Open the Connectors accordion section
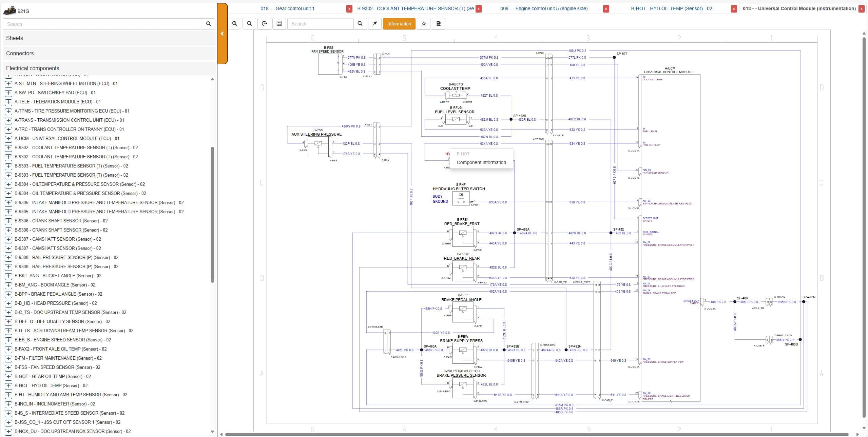This screenshot has height=437, width=868. (x=109, y=53)
